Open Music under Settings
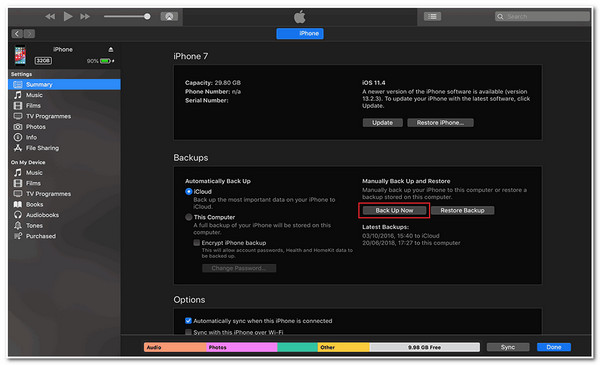 coord(64,95)
